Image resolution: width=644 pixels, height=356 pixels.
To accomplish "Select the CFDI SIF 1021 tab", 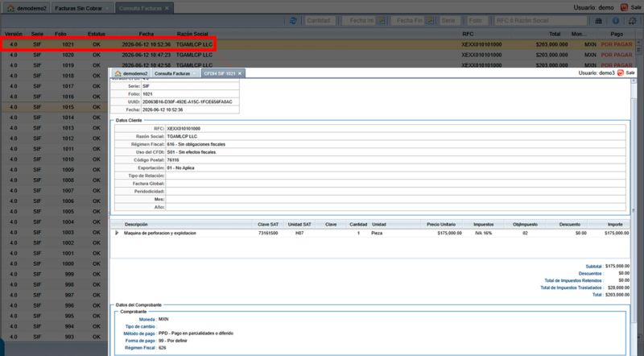I will [x=223, y=73].
